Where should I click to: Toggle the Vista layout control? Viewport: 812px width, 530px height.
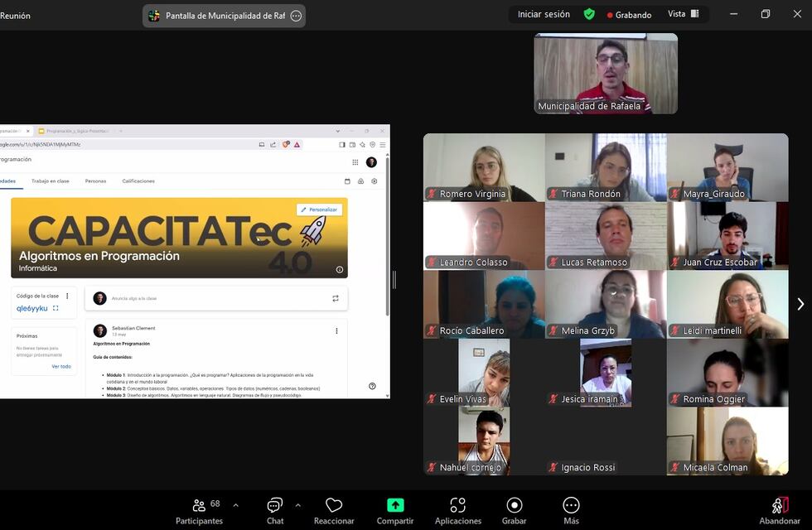click(x=684, y=14)
